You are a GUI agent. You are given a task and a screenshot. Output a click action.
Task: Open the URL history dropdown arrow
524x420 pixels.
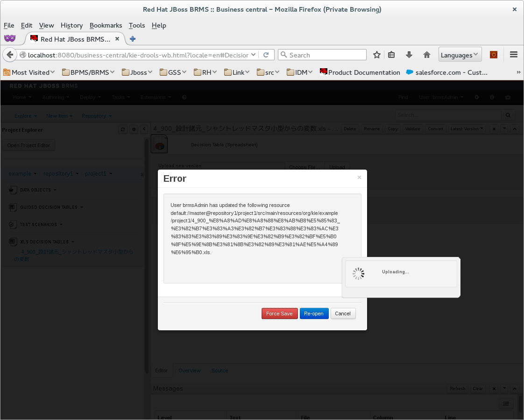[253, 55]
